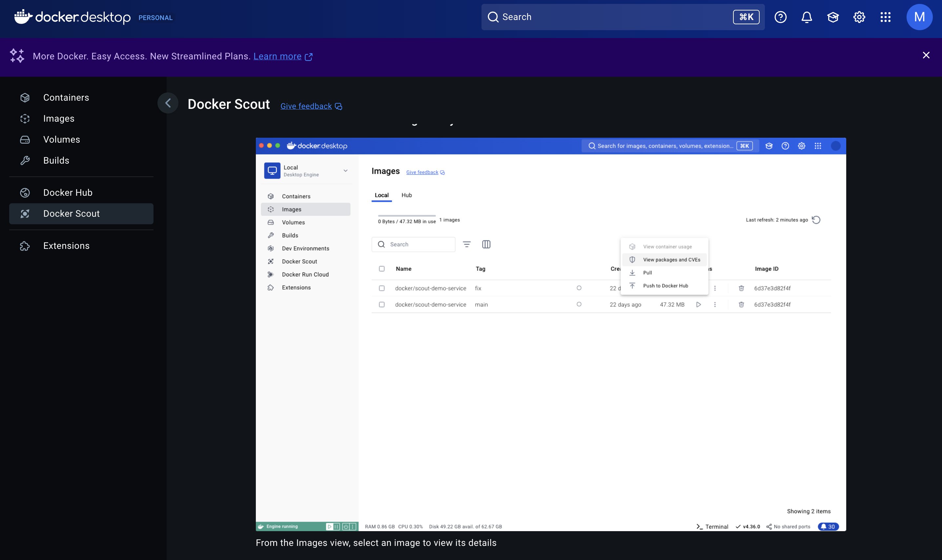Open Extensions in the sidebar
The height and width of the screenshot is (560, 942).
click(66, 246)
